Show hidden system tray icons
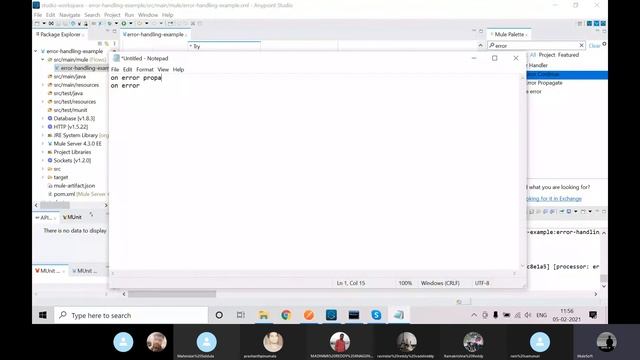640x360 pixels. [474, 315]
